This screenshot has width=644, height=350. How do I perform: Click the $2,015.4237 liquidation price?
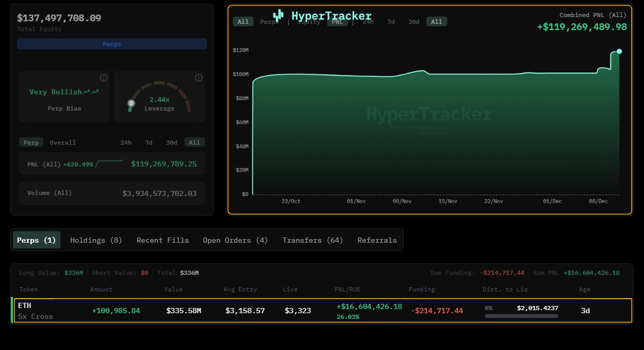coord(538,308)
